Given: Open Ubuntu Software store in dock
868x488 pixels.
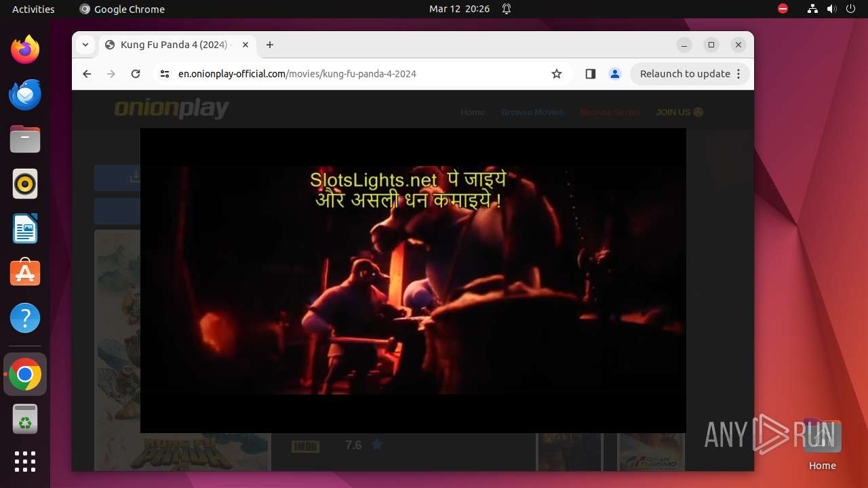Looking at the screenshot, I should coord(25,273).
